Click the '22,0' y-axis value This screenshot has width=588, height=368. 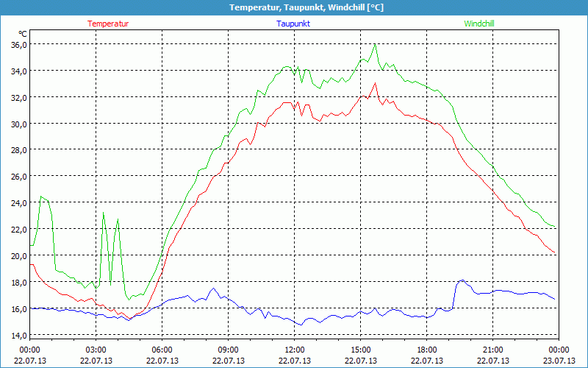point(19,229)
